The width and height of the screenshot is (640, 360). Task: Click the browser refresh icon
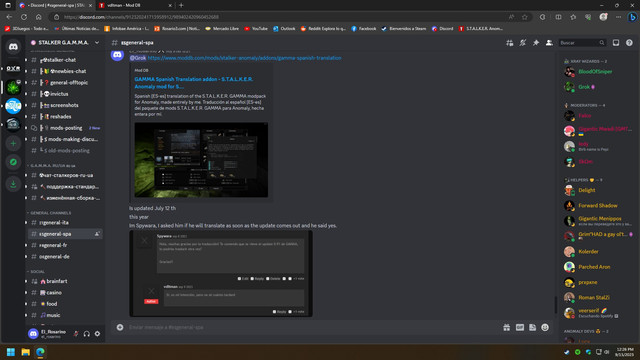(x=24, y=17)
